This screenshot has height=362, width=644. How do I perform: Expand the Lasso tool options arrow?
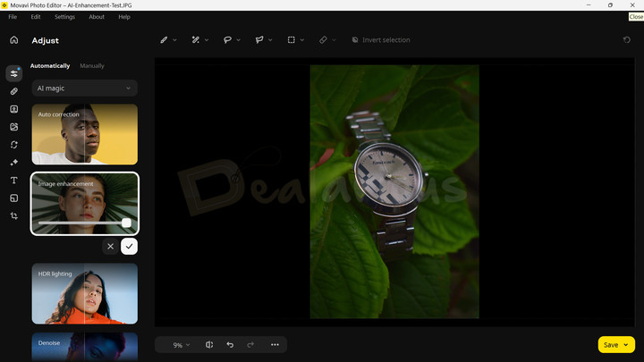[x=238, y=40]
